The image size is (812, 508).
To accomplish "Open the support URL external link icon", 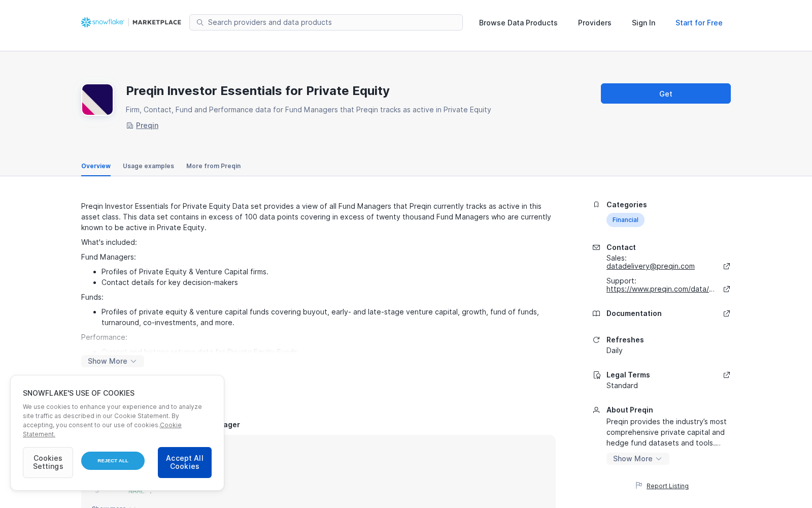I will coord(726,289).
